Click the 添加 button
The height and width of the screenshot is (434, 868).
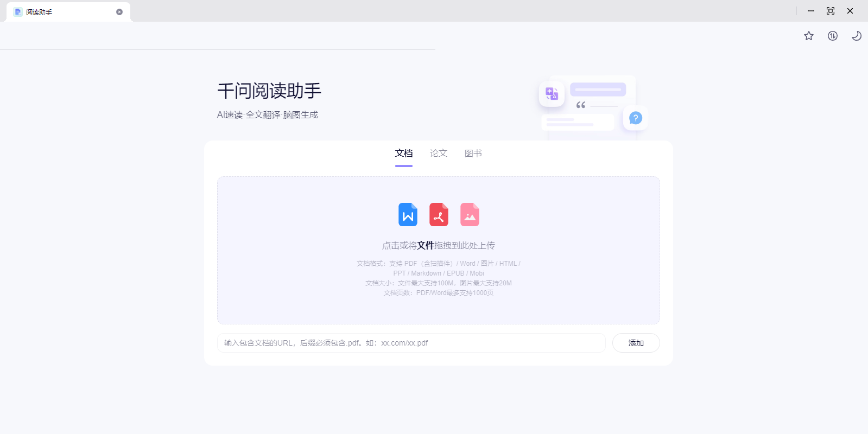click(636, 343)
